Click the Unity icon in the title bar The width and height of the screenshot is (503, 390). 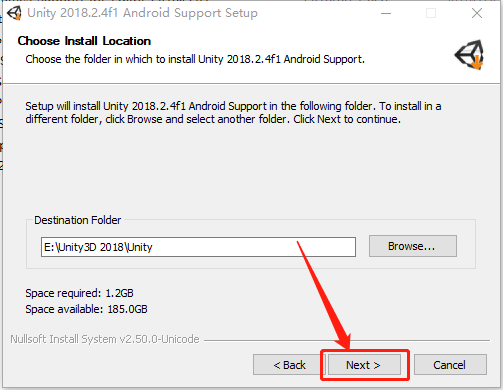[x=14, y=13]
